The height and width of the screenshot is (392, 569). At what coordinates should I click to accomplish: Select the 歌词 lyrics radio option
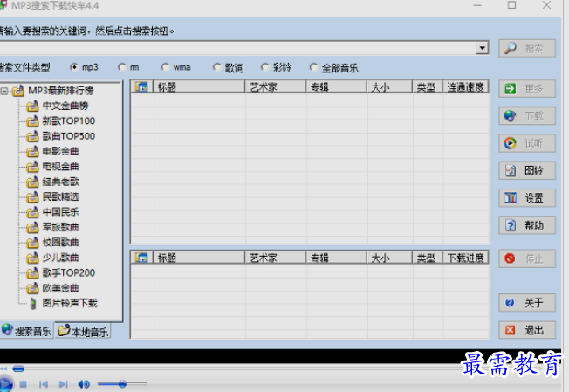point(217,67)
